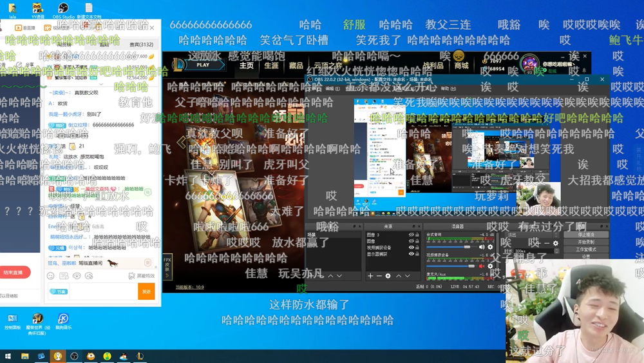Click the 分享 share link
The height and width of the screenshot is (363, 644).
click(x=26, y=64)
